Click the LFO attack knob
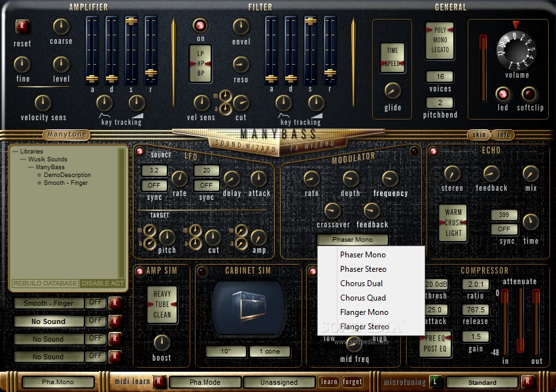This screenshot has height=392, width=556. (258, 179)
